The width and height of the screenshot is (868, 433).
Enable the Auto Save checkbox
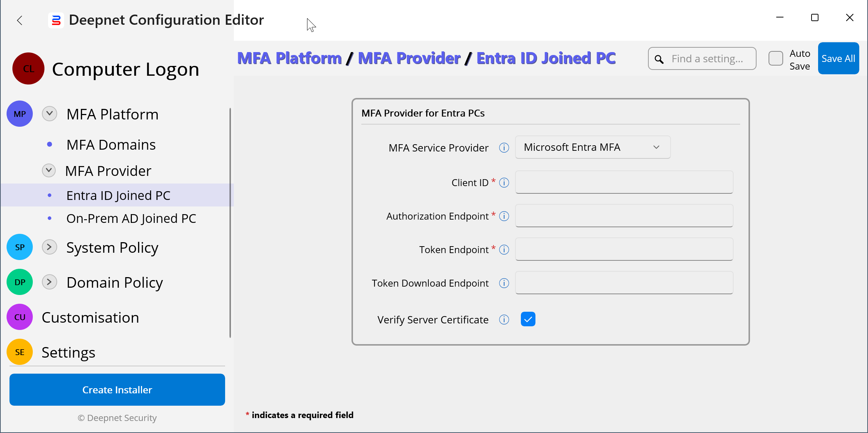775,59
